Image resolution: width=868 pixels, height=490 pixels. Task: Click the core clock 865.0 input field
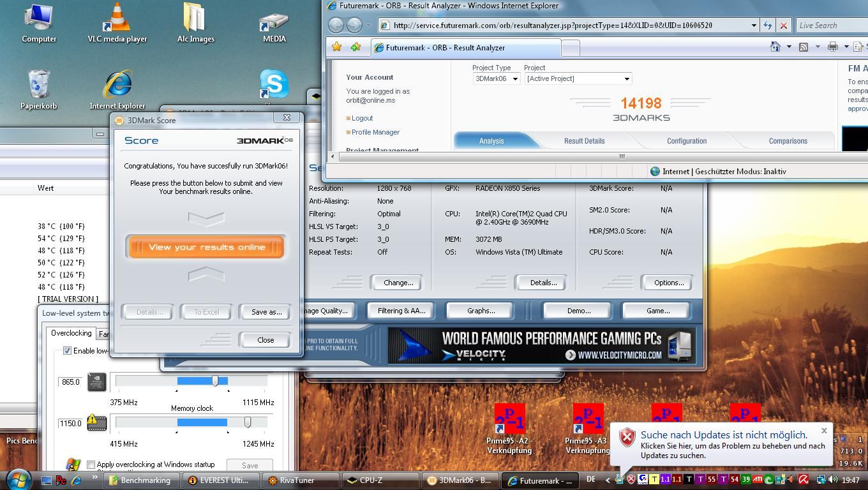[x=70, y=382]
